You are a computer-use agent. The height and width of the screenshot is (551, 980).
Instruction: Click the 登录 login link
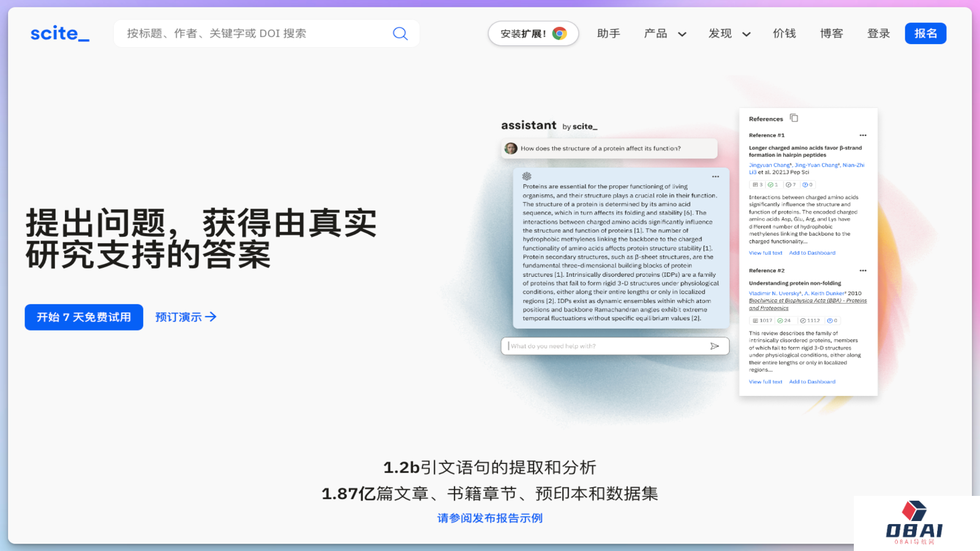click(x=878, y=34)
